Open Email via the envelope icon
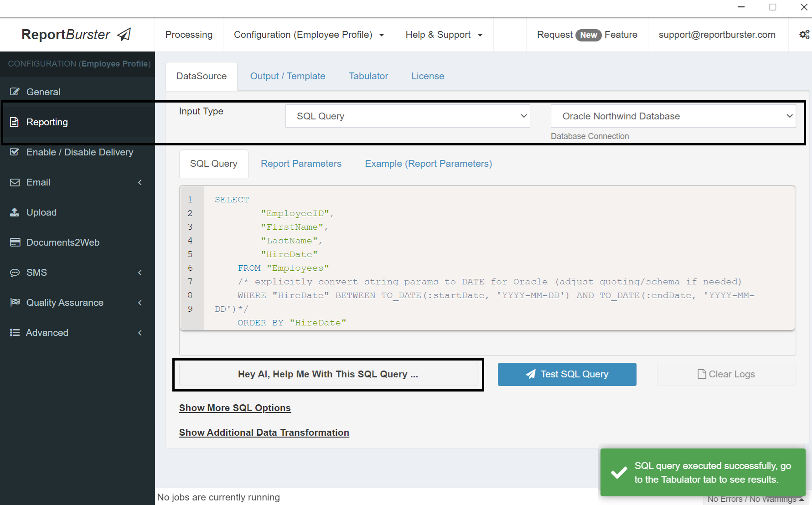 14,182
